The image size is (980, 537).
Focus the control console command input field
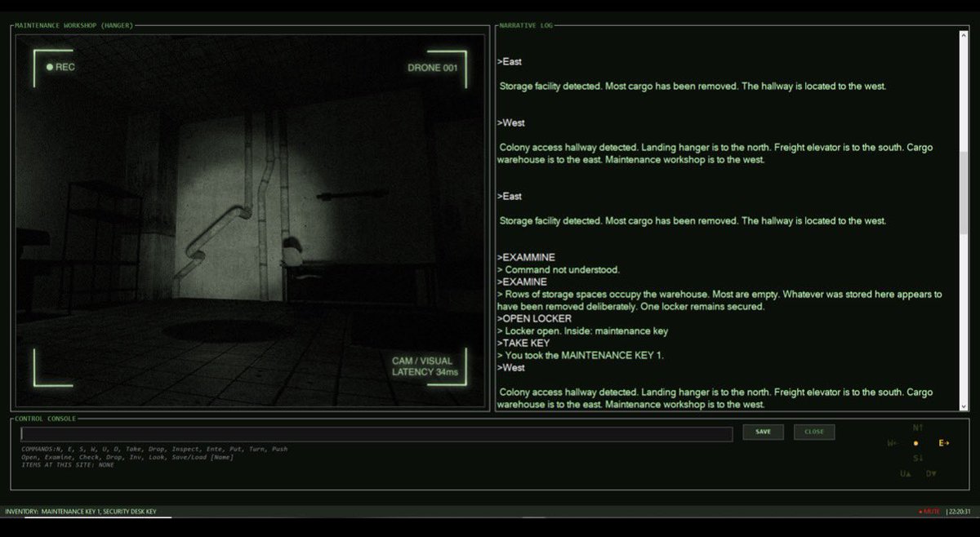tap(376, 434)
